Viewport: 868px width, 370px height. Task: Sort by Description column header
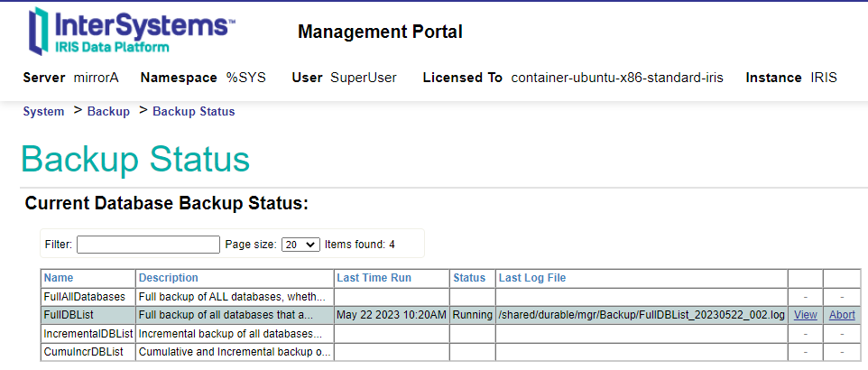tap(169, 278)
